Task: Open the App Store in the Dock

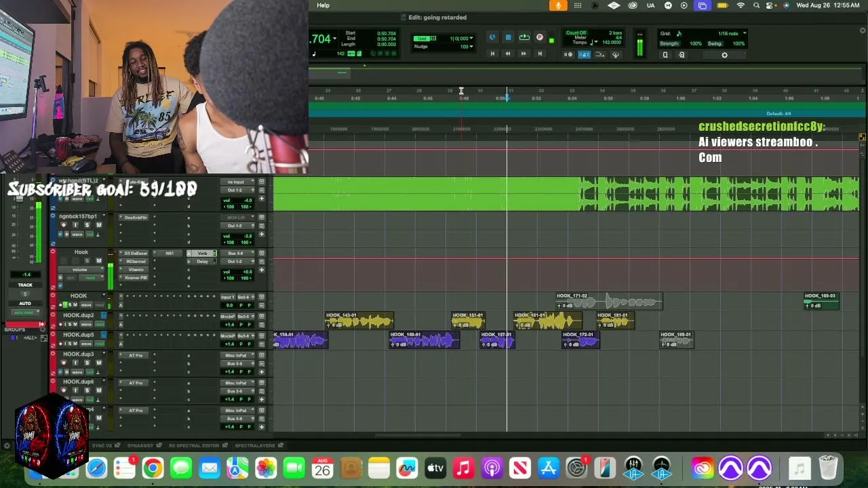Action: [548, 468]
